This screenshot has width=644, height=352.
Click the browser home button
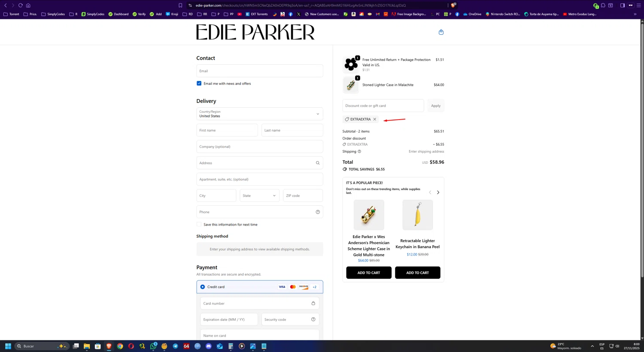[28, 5]
